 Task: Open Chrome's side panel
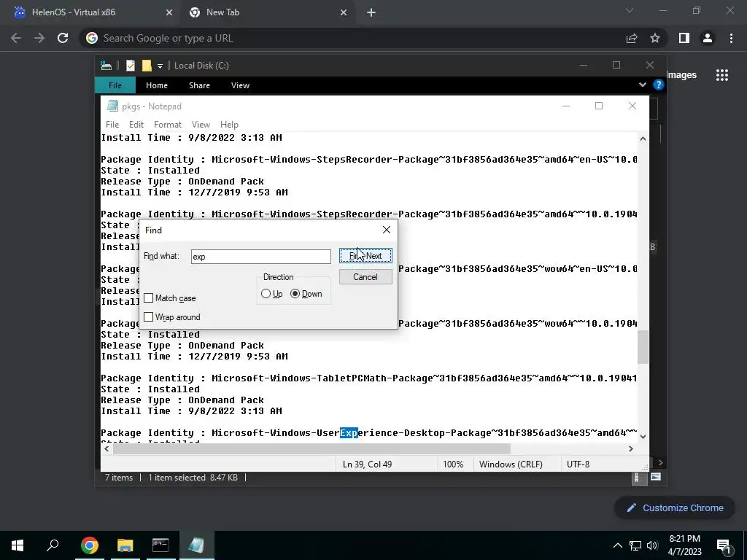click(684, 38)
